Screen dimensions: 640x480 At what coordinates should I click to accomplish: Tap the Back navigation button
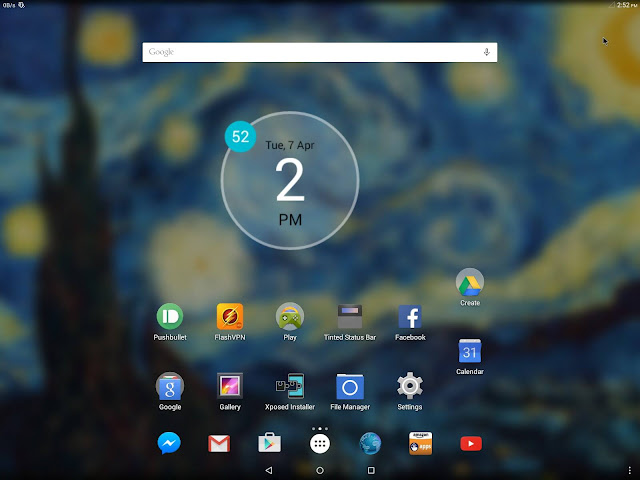pos(269,470)
